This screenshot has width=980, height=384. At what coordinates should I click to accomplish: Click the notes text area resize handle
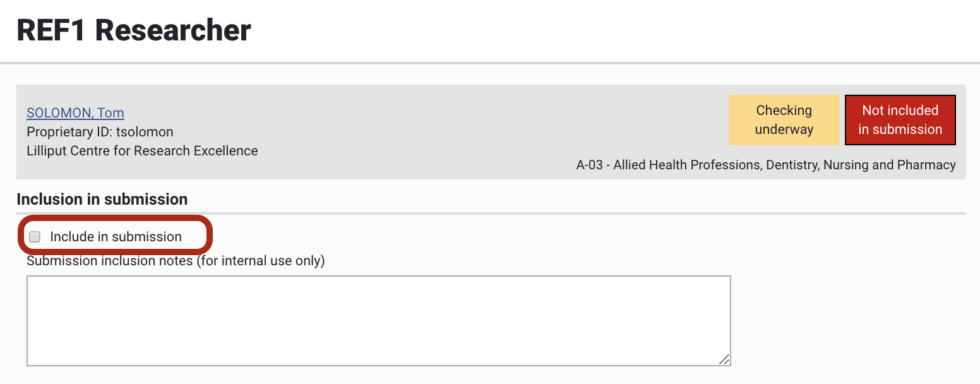click(x=724, y=359)
